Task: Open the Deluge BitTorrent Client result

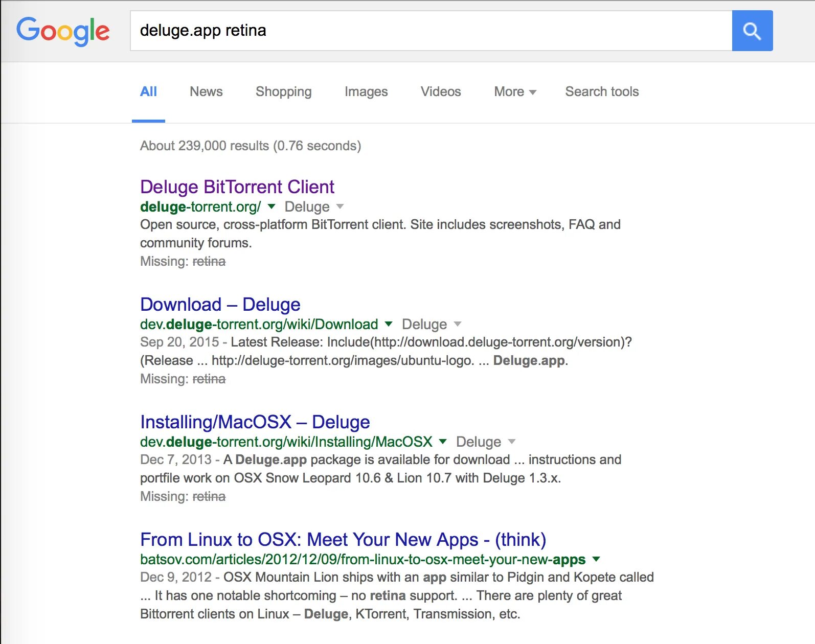Action: coord(237,187)
